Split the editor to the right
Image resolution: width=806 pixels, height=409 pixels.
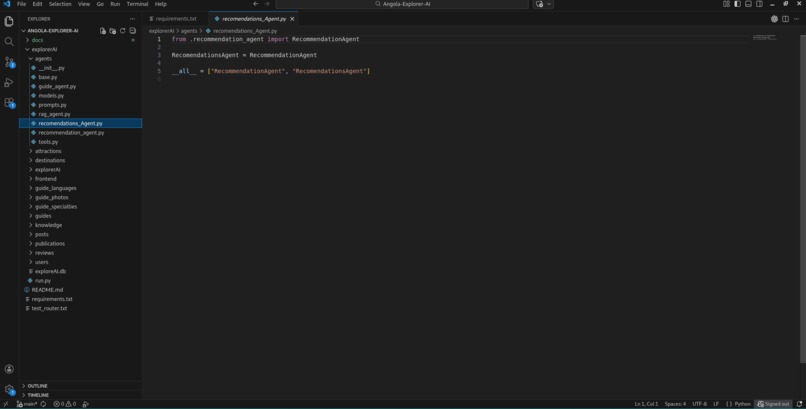[x=785, y=19]
